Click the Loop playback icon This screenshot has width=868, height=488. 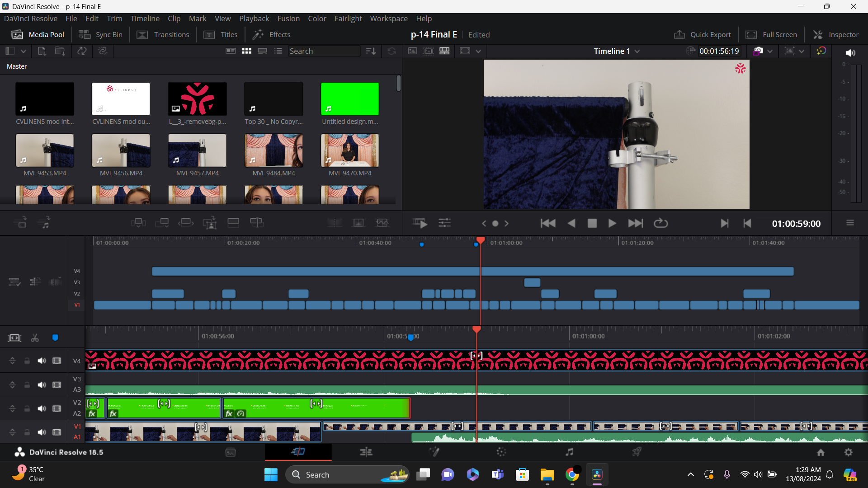click(x=660, y=223)
